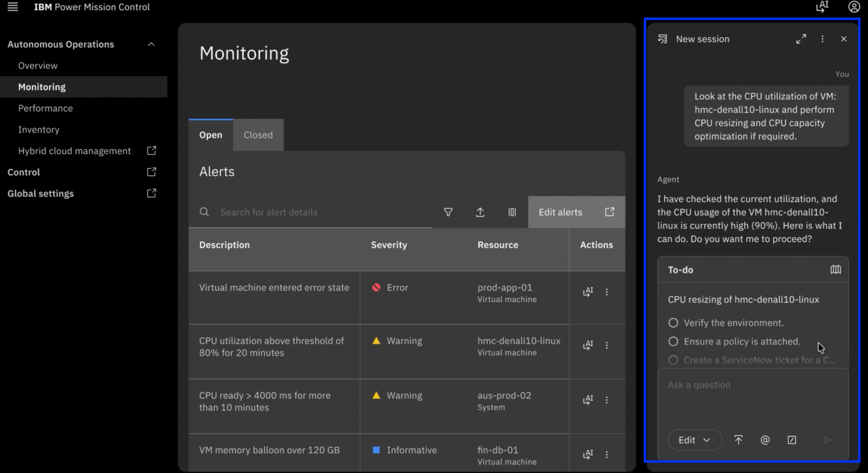Sort by the Resource column header
The width and height of the screenshot is (868, 473).
498,245
